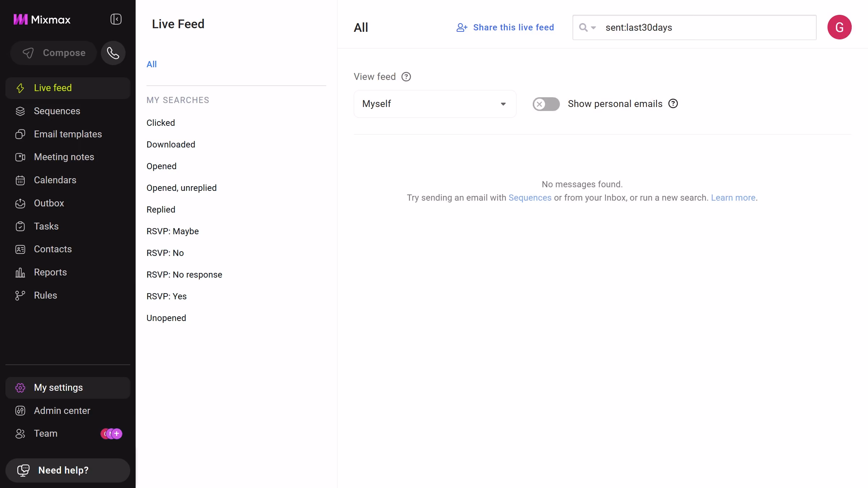Click the Rules branch icon
Viewport: 868px width, 488px height.
pos(20,296)
